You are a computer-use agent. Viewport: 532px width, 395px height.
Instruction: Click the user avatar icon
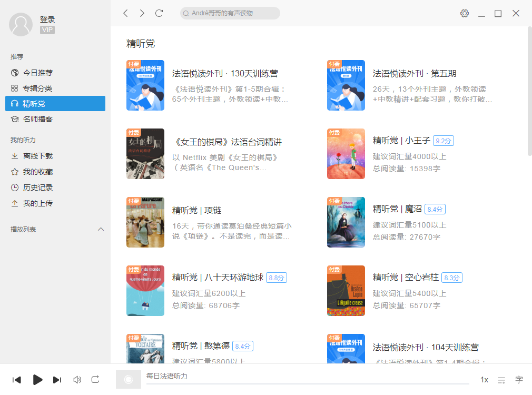pos(21,24)
